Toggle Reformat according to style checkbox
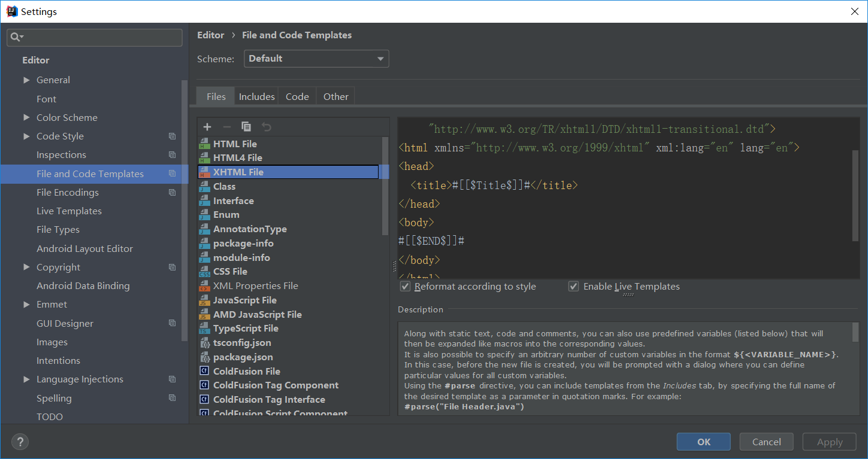This screenshot has width=868, height=459. pyautogui.click(x=406, y=287)
